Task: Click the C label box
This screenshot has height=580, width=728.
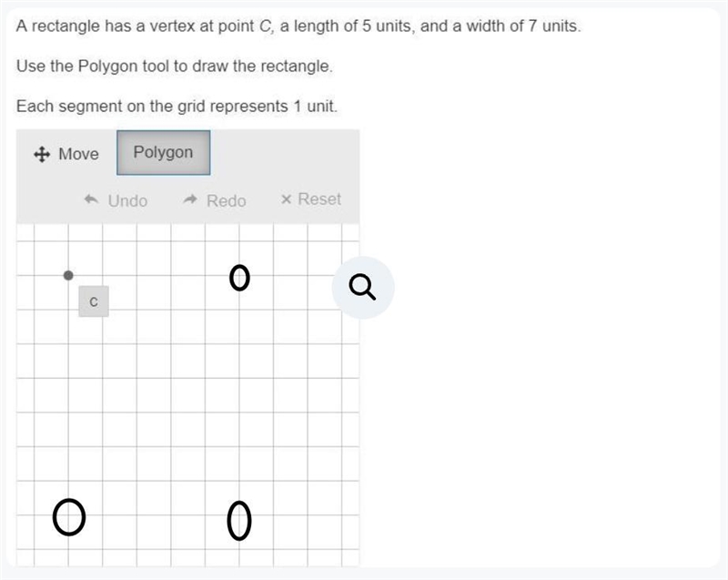Action: point(94,301)
